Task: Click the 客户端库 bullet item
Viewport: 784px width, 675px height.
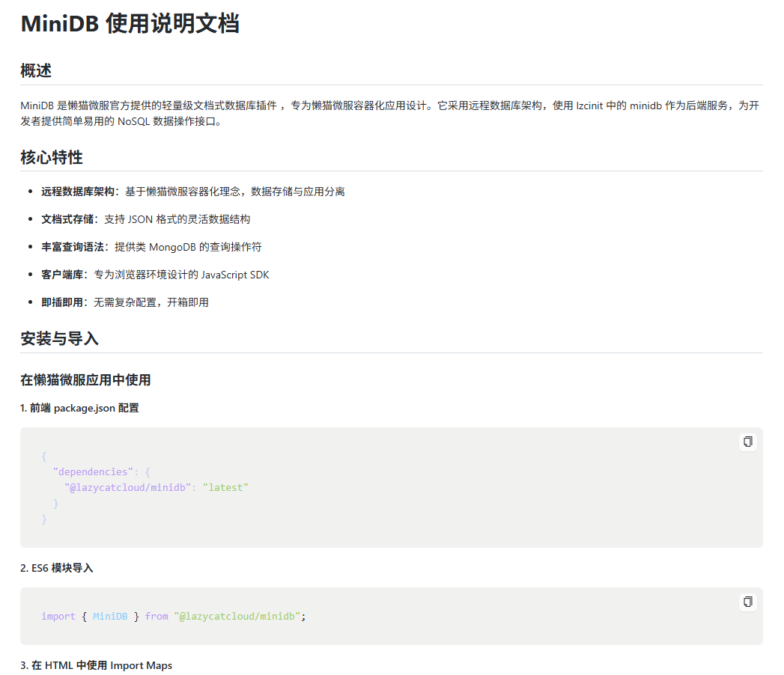Action: pyautogui.click(x=155, y=275)
